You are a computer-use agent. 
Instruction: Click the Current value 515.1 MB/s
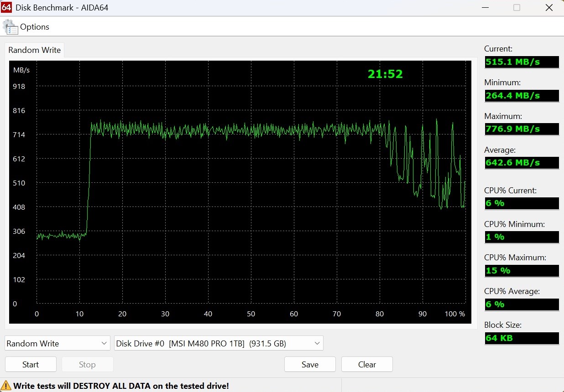(522, 62)
